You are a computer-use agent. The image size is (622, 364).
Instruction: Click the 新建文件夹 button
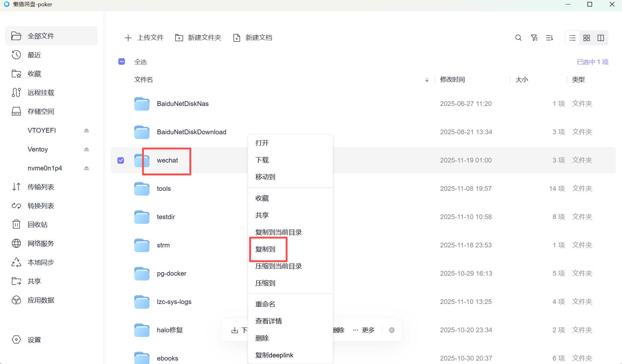(x=198, y=38)
